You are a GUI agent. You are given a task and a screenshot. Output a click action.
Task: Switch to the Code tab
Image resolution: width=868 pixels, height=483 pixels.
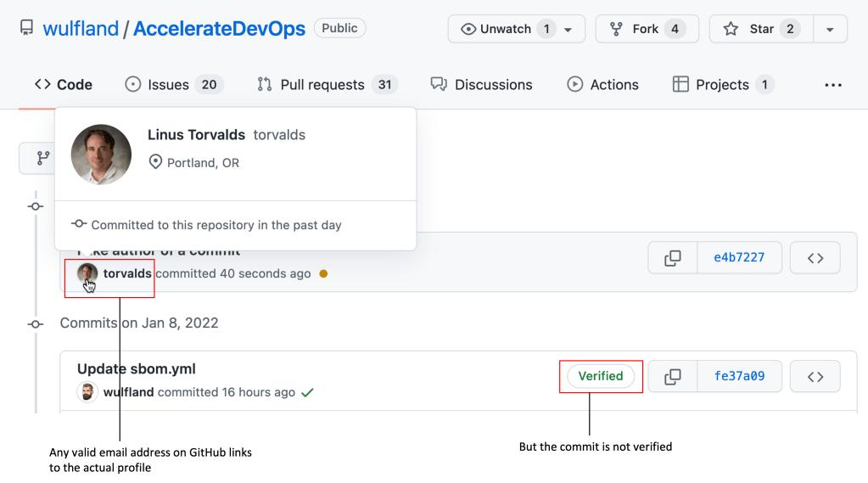[63, 85]
